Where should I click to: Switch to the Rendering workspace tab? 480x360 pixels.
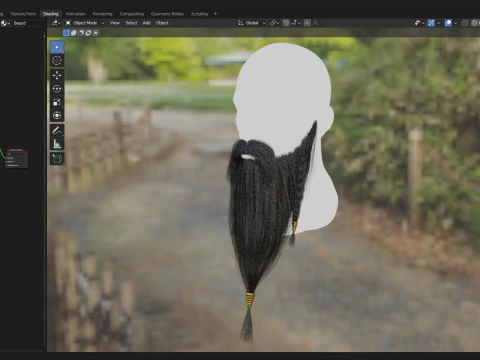point(103,14)
